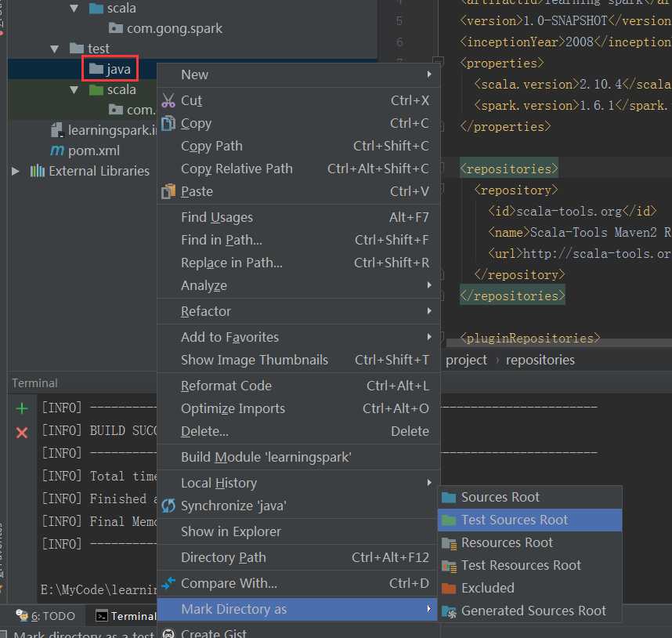Viewport: 672px width, 638px height.
Task: Click the Resources Root folder icon
Action: (449, 543)
